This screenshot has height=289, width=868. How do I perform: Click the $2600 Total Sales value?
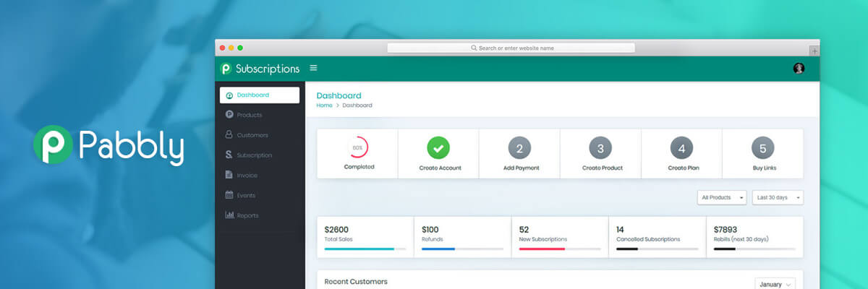[x=337, y=230]
